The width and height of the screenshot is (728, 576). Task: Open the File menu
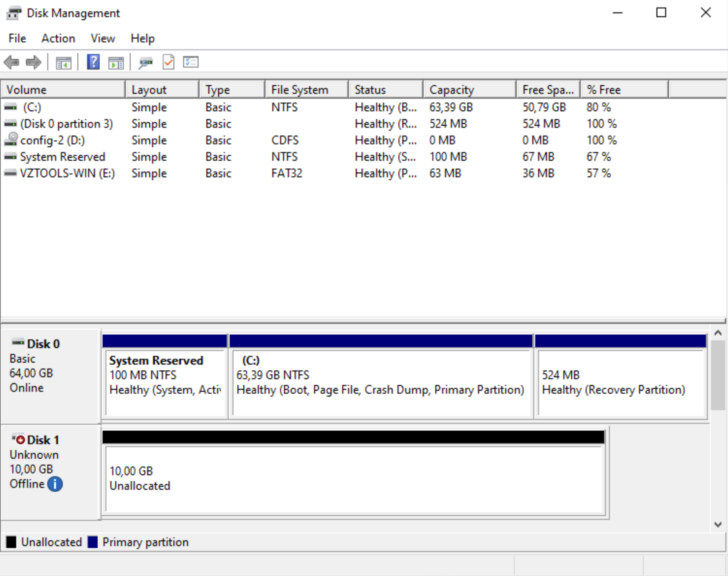coord(17,39)
